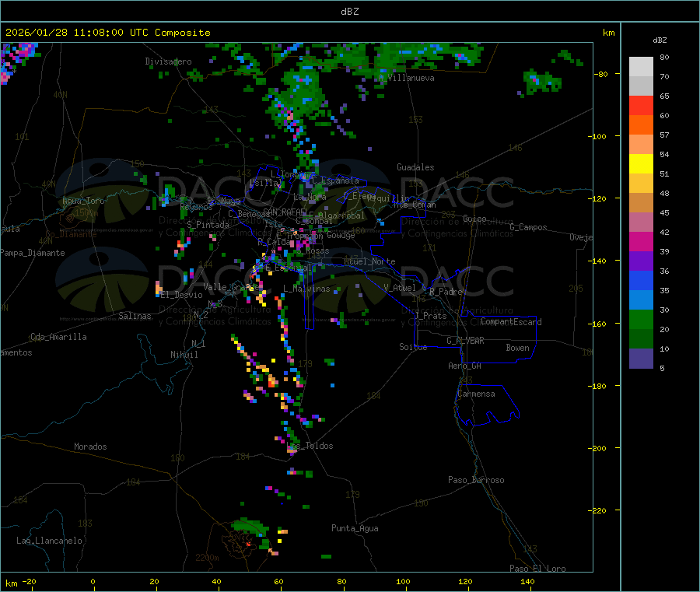The width and height of the screenshot is (700, 592).
Task: Click the SAN_RAFAEL city label
Action: [x=285, y=212]
